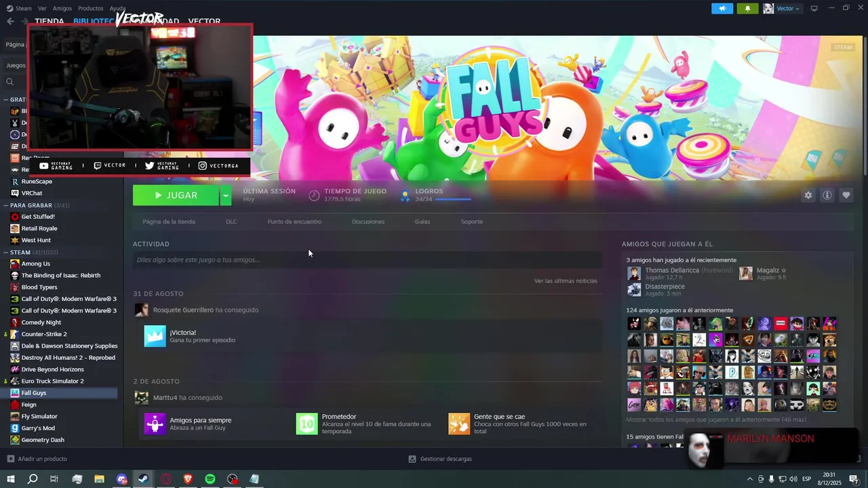Select Retail Royale in library
This screenshot has height=488, width=868.
pyautogui.click(x=39, y=228)
